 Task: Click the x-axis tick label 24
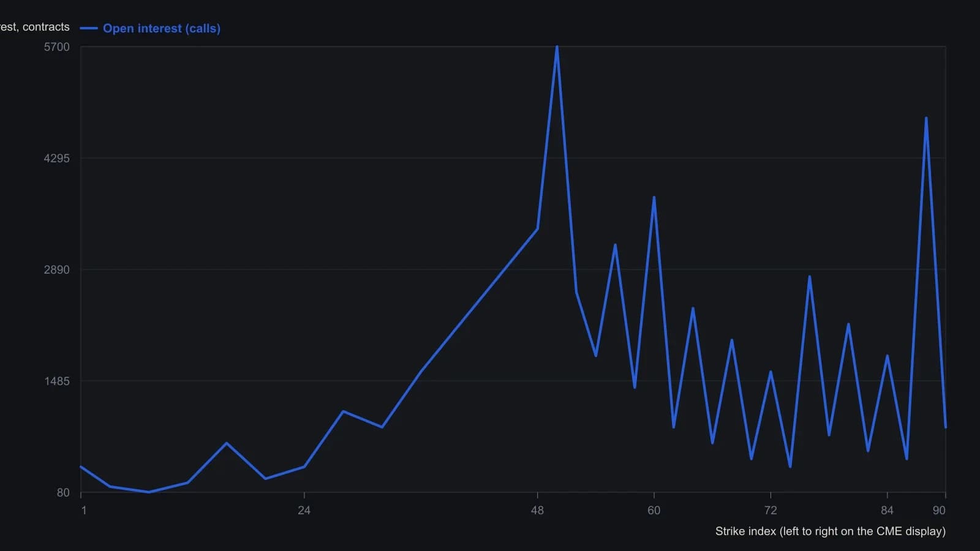304,511
